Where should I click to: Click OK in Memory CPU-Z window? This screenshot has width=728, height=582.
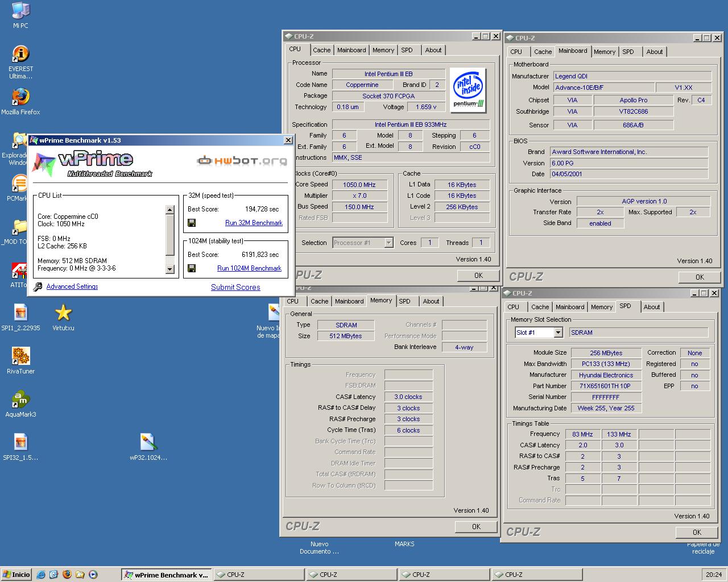click(x=477, y=526)
